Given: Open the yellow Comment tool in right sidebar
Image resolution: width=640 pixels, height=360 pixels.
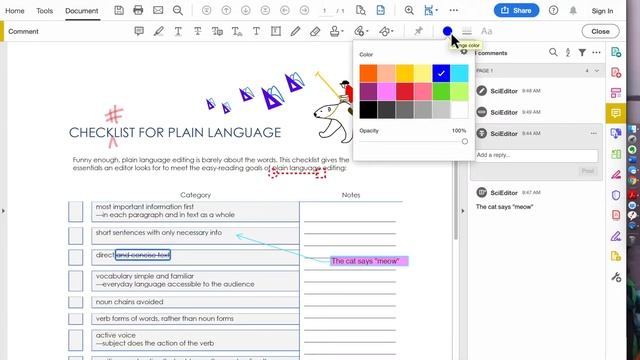Looking at the screenshot, I should click(x=616, y=113).
